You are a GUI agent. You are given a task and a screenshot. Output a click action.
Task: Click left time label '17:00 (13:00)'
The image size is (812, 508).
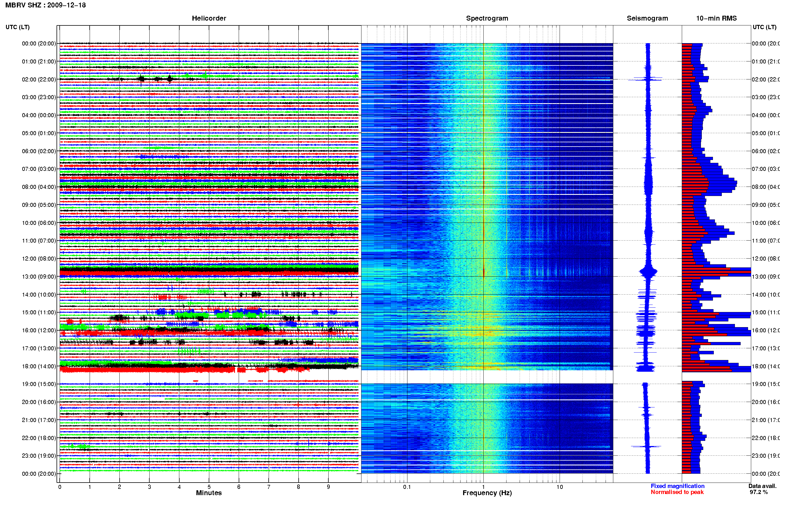pyautogui.click(x=39, y=348)
